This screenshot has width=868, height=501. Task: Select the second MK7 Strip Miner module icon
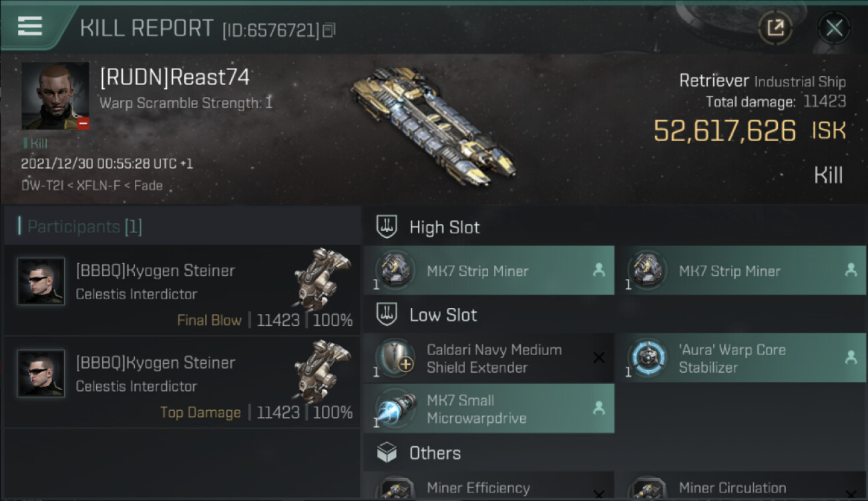coord(647,271)
